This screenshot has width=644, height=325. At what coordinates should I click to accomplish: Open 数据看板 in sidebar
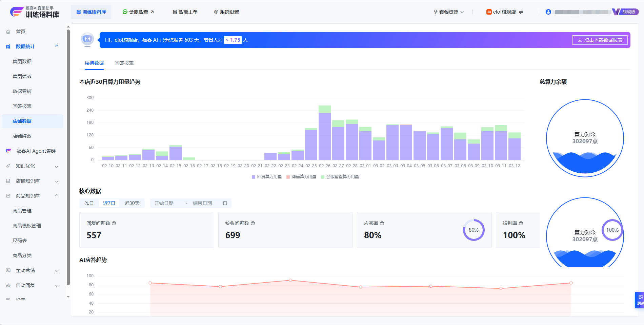point(22,91)
